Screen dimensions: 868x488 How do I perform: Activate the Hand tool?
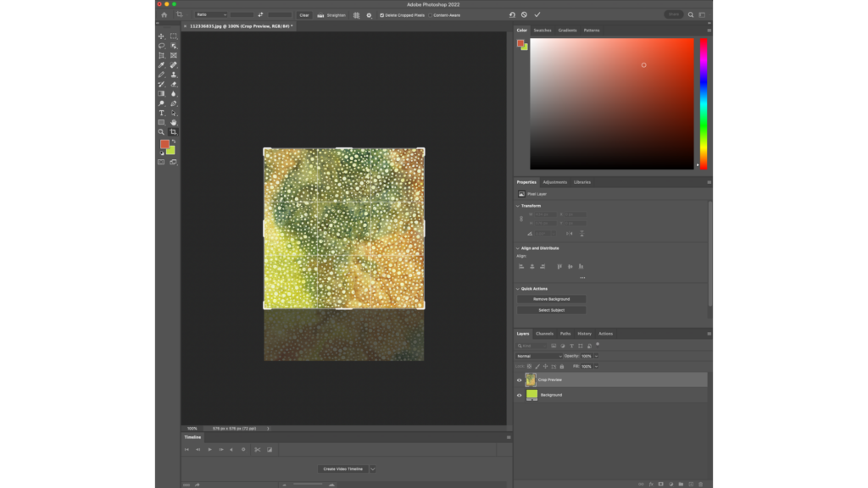pos(174,122)
